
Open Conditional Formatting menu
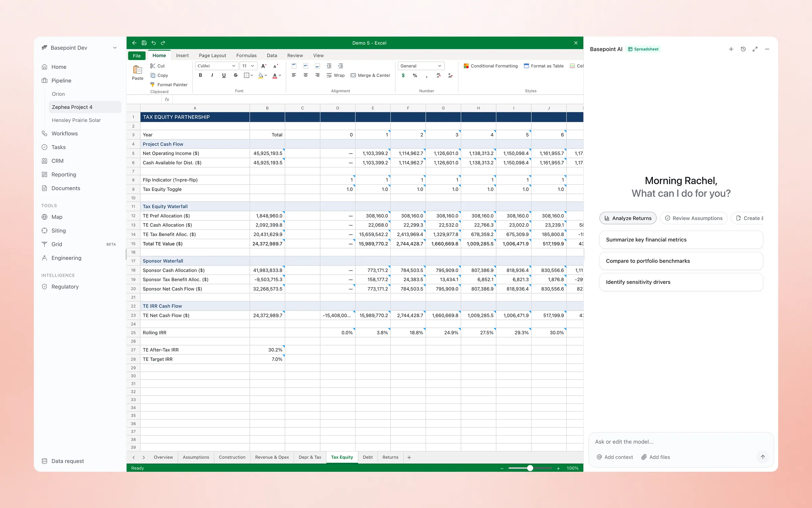click(491, 66)
